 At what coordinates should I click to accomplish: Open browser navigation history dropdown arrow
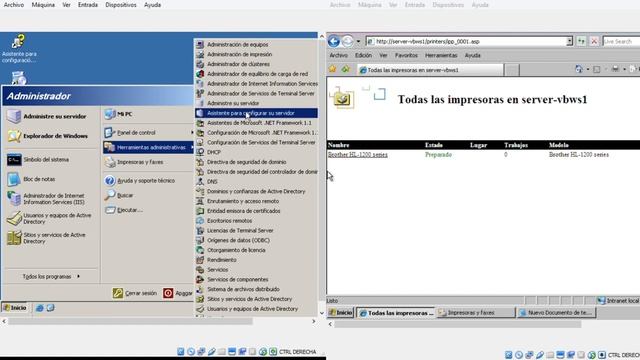tap(358, 41)
